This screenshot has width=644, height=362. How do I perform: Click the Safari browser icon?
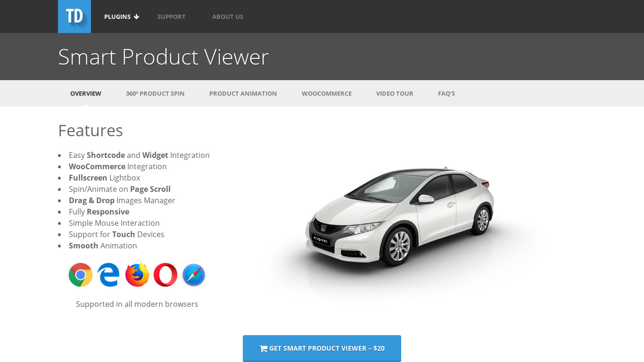click(194, 275)
